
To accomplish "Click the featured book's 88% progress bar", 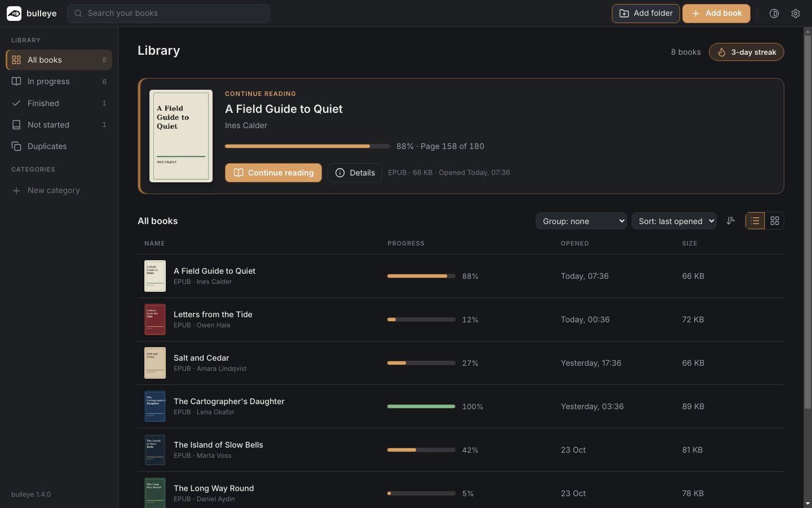I will [307, 146].
